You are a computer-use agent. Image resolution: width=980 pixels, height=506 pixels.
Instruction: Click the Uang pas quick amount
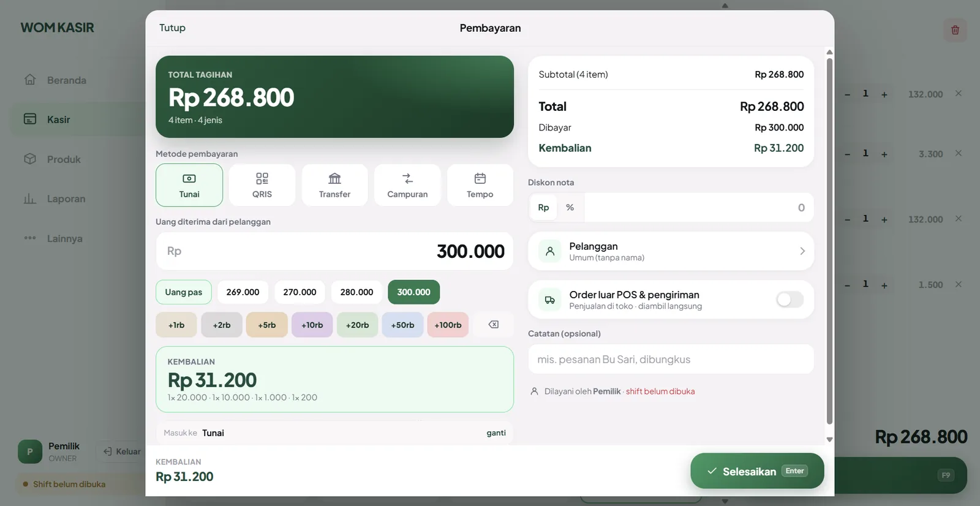click(183, 292)
